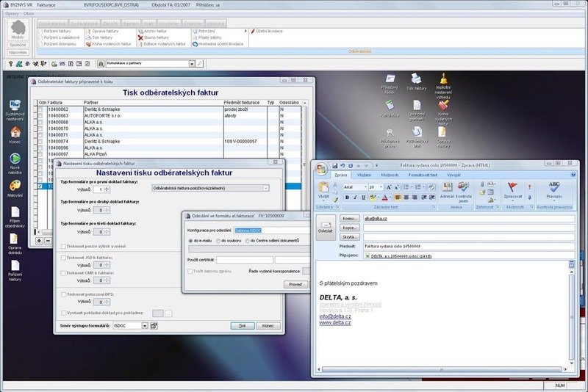Viewport: 588px width, 392px height.
Task: Expand the Odběratelská faktura položková form dropdown
Action: click(x=265, y=189)
